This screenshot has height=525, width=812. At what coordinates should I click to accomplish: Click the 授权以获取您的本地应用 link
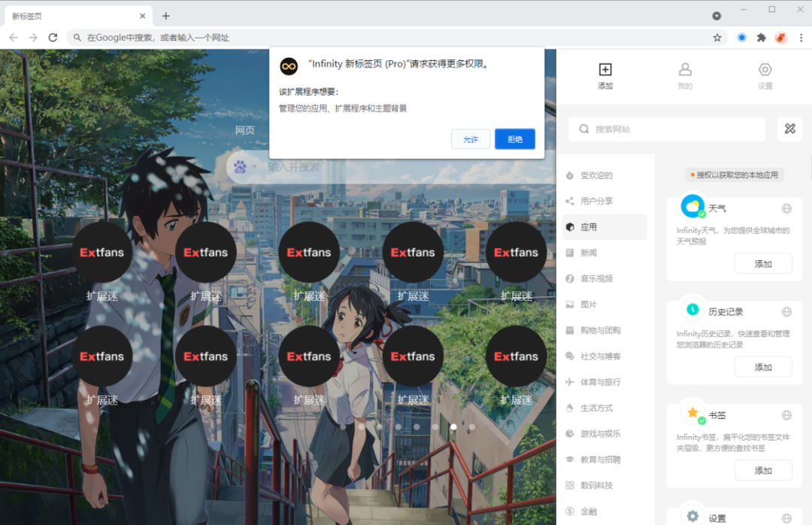(x=735, y=175)
